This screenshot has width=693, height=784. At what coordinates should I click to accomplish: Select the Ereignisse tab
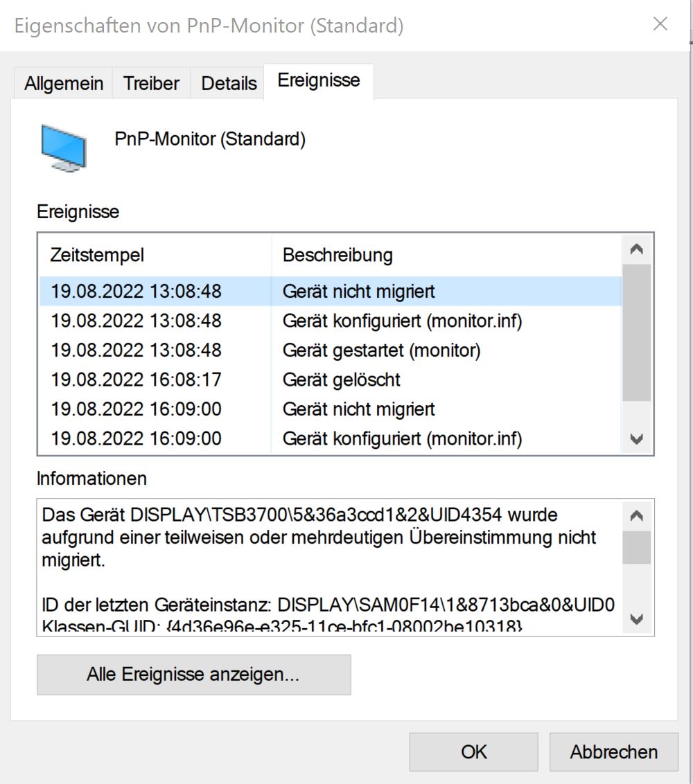[x=319, y=80]
